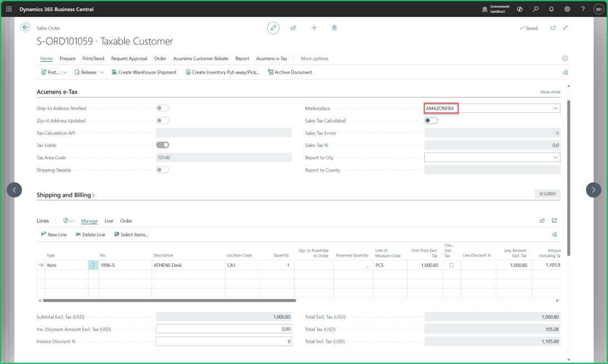The image size is (608, 364).
Task: Collapse the page with the shrink icon
Action: (x=566, y=28)
